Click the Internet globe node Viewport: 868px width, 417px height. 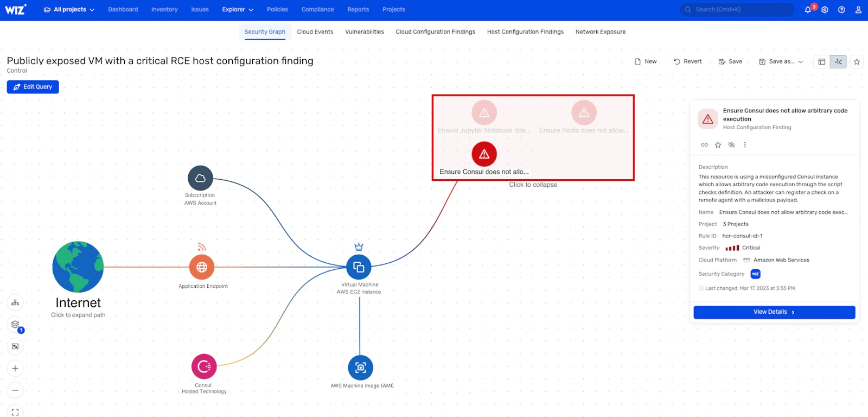78,267
